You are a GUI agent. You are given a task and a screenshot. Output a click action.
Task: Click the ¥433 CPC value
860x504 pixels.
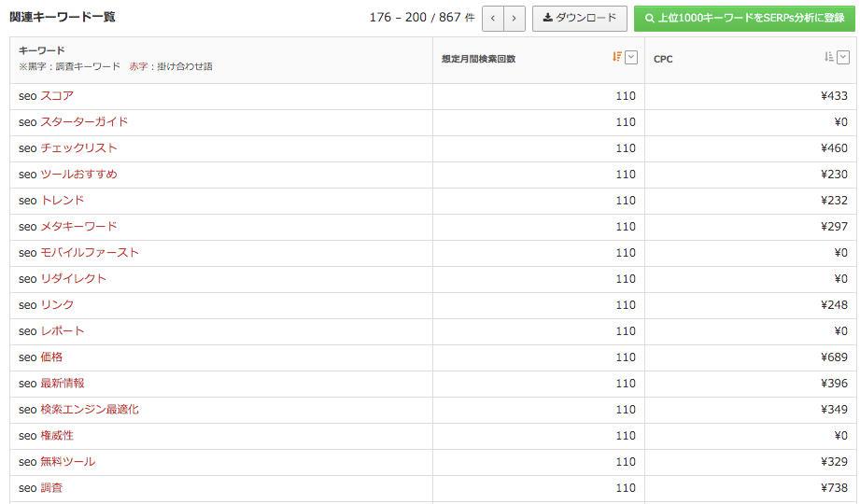[x=834, y=96]
